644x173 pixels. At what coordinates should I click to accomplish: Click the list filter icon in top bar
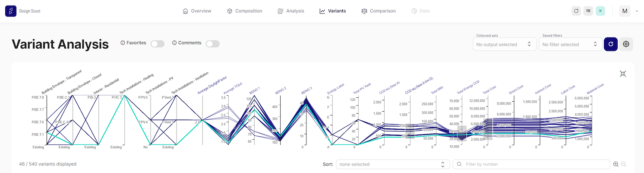coord(588,11)
